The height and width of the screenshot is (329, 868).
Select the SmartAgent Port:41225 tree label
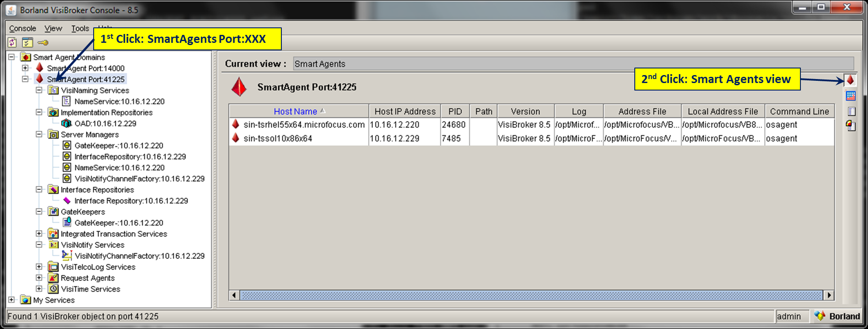pos(86,79)
